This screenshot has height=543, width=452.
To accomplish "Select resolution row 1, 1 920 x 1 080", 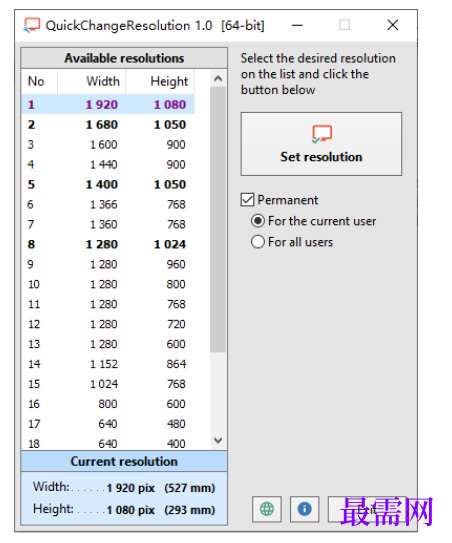I will coord(108,104).
